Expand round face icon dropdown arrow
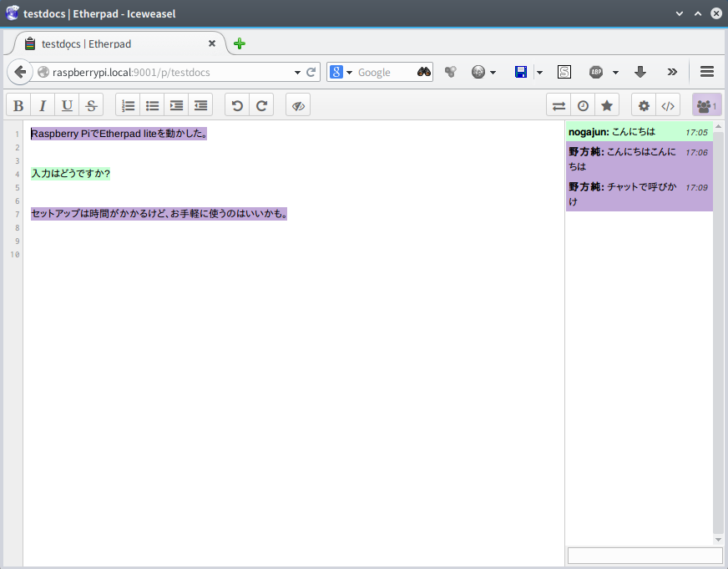The height and width of the screenshot is (569, 728). [x=493, y=73]
